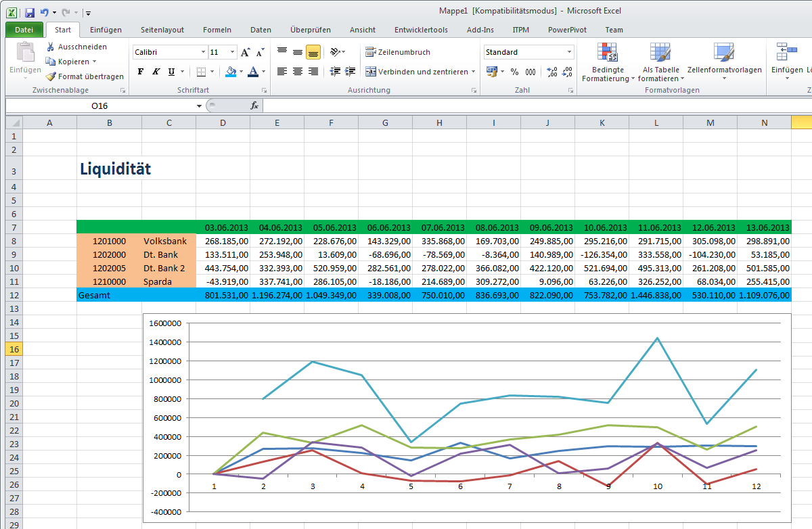Select column D header
Viewport: 812px width, 529px height.
223,122
